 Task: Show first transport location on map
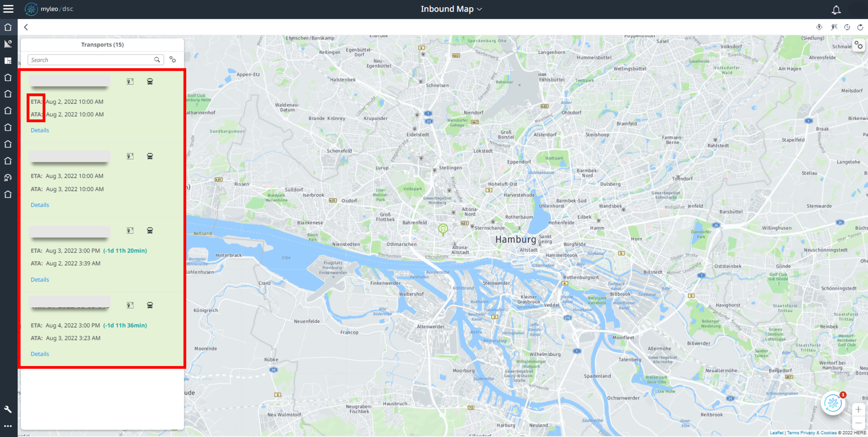[130, 82]
